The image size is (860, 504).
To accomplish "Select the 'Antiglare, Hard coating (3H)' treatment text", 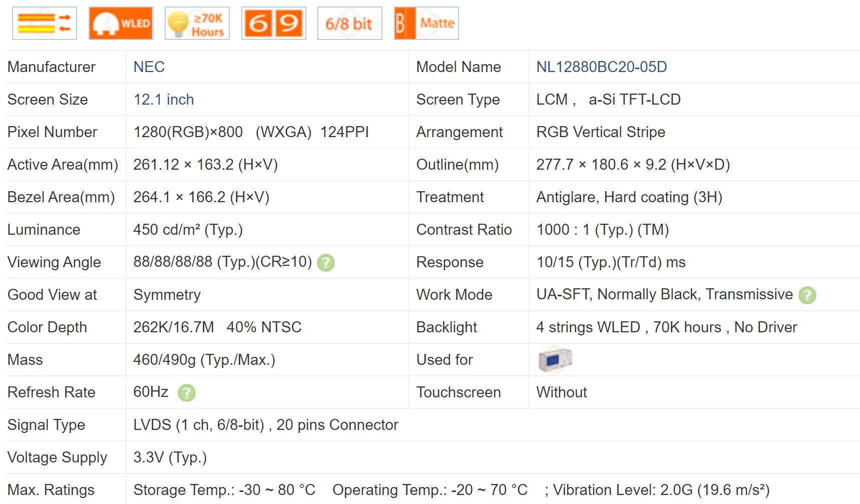I will [x=629, y=197].
